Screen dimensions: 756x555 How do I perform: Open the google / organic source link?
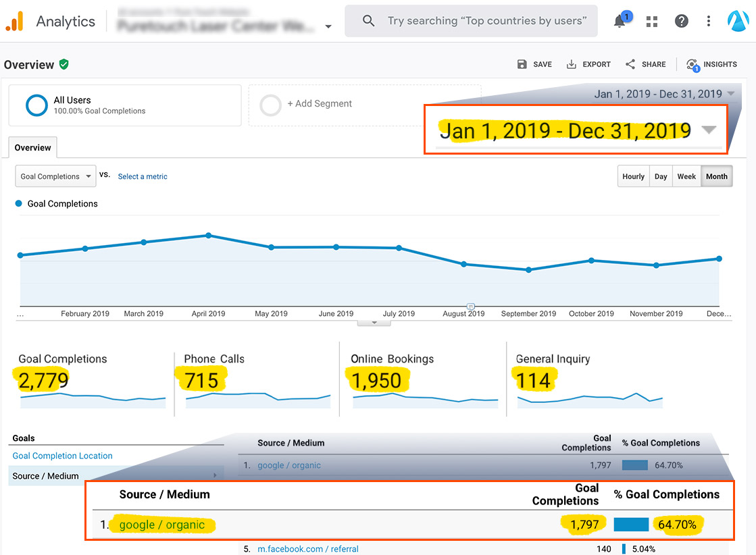pos(163,524)
